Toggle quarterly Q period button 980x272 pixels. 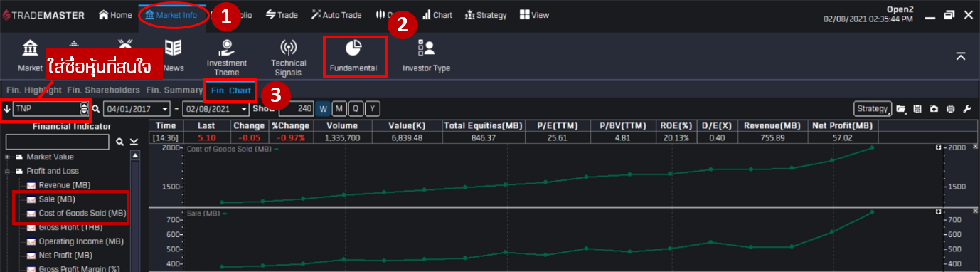[356, 109]
